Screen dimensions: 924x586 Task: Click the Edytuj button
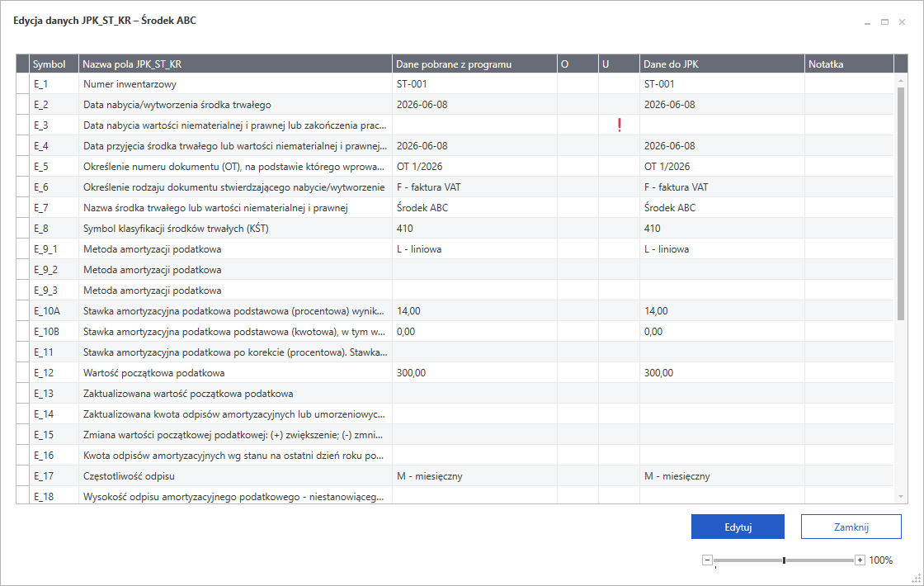click(738, 527)
